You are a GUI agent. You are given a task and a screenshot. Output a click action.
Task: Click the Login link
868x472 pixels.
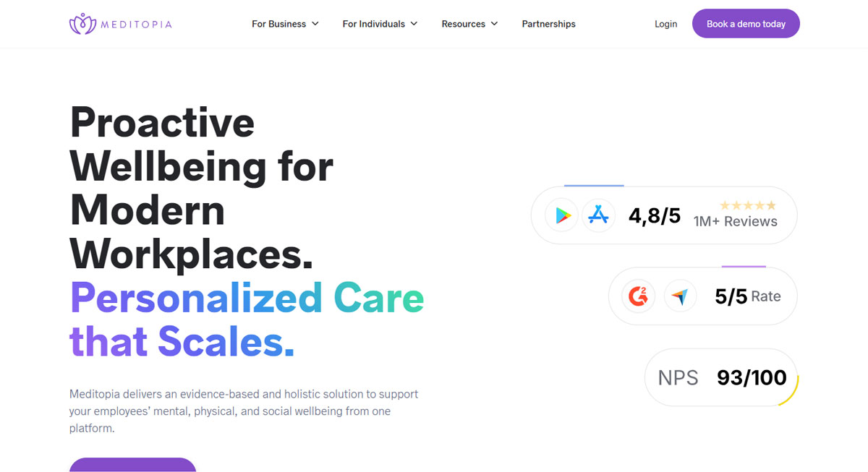(x=665, y=24)
